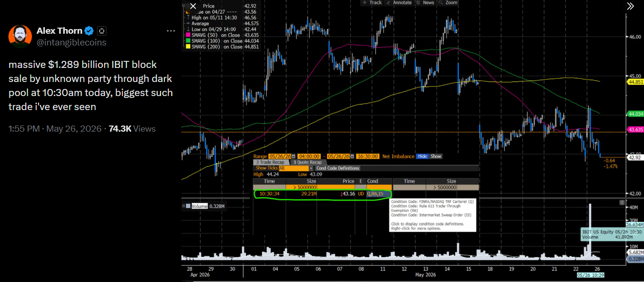Open the News tool in chart toolbar
The width and height of the screenshot is (644, 282).
tap(425, 3)
